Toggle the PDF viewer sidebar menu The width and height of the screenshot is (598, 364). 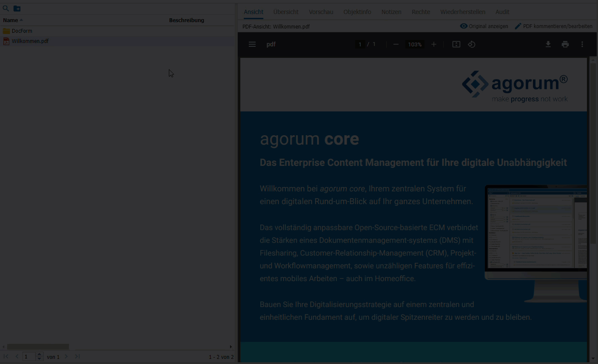(252, 44)
